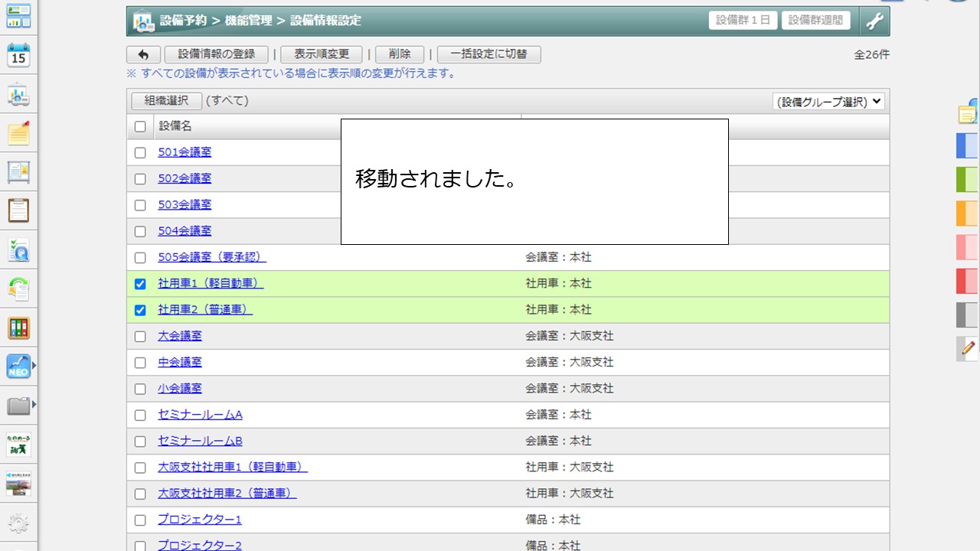Open the gray gear icon in sidebar

(x=18, y=523)
